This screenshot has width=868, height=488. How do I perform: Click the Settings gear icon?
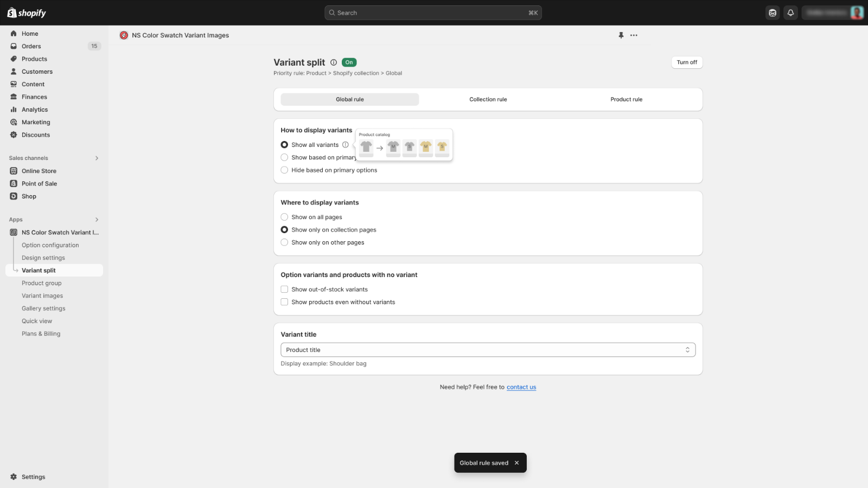click(x=14, y=477)
